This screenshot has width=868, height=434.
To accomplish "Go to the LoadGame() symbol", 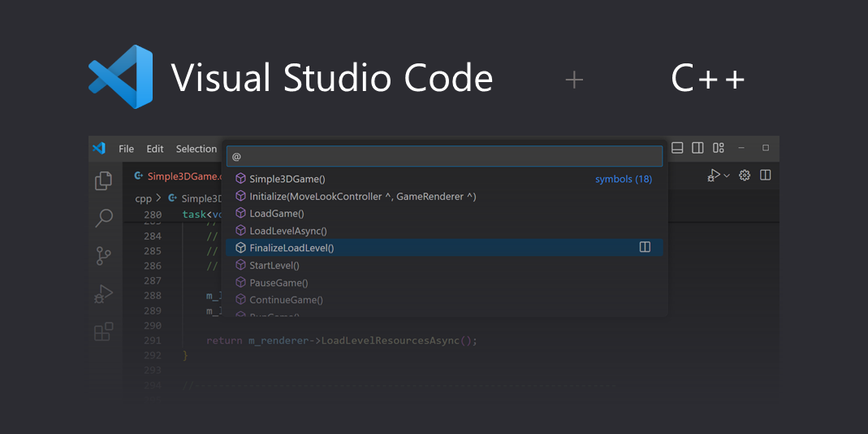I will (x=277, y=214).
